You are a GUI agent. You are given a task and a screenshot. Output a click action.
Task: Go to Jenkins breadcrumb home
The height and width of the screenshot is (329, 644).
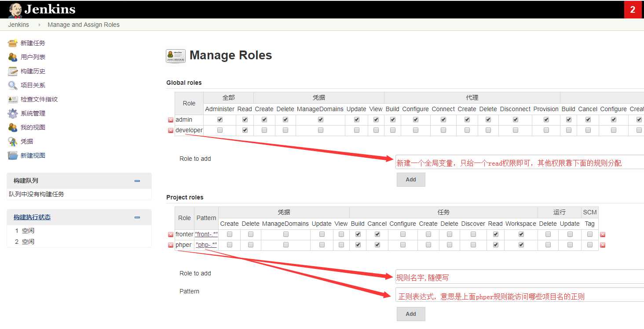tap(18, 25)
